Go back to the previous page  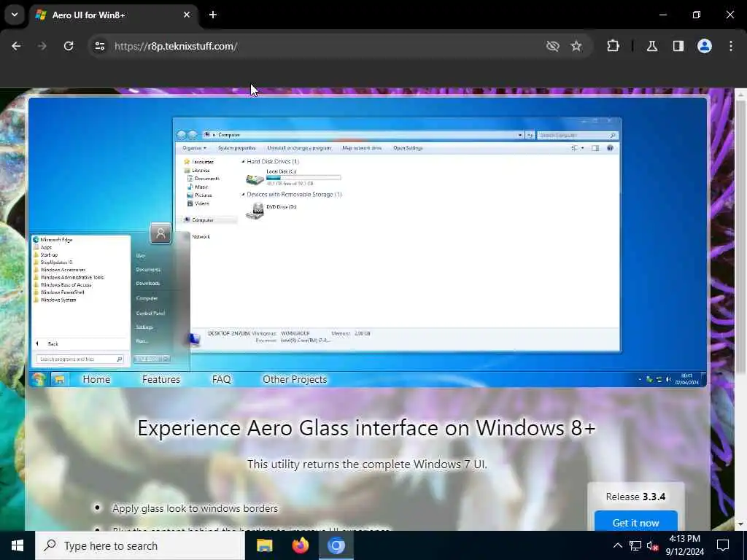(x=16, y=46)
